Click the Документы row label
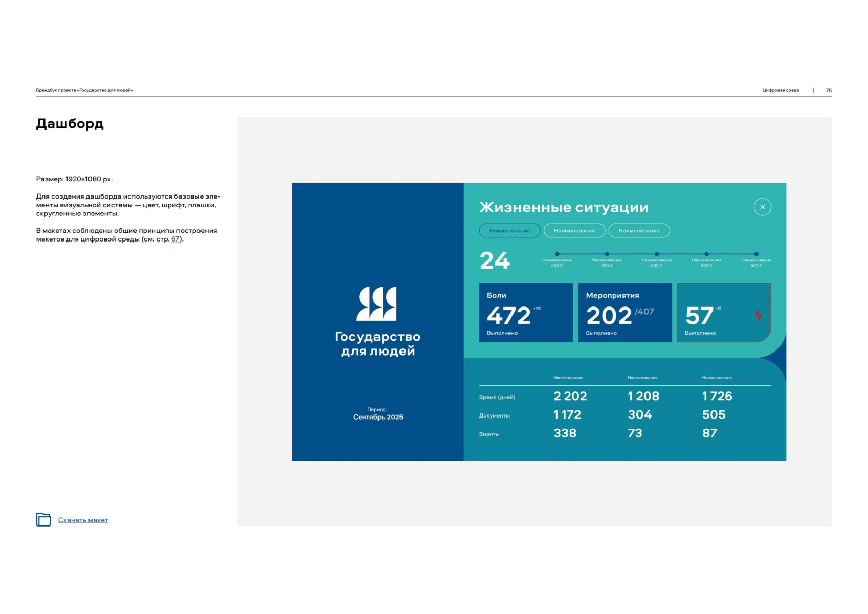This screenshot has width=868, height=614. click(x=494, y=415)
